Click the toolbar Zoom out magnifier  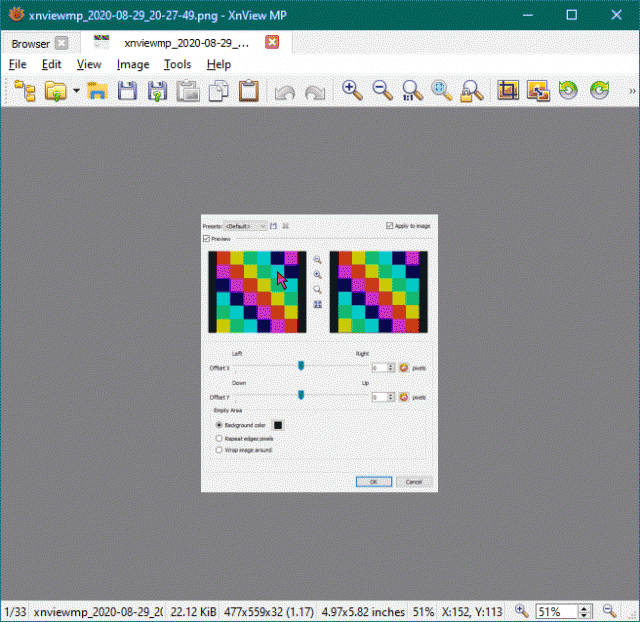click(x=382, y=91)
